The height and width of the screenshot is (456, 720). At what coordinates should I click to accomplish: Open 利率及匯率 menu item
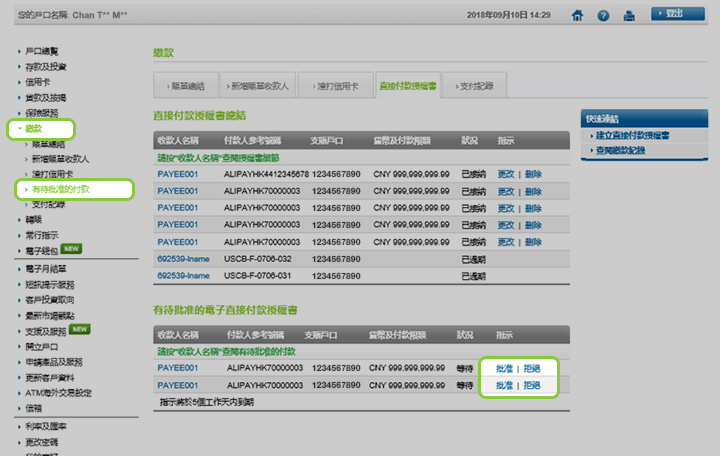(45, 426)
